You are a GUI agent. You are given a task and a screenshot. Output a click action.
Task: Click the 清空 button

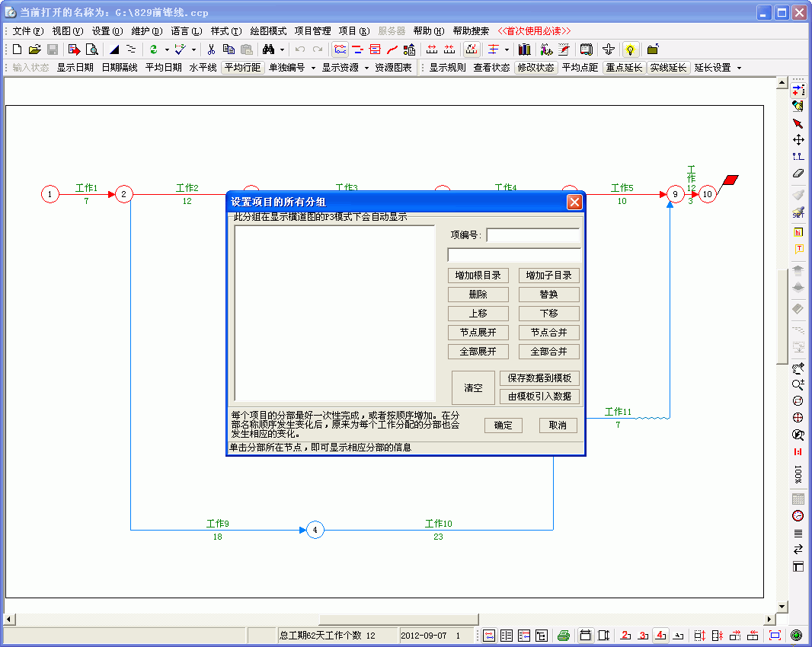(473, 387)
